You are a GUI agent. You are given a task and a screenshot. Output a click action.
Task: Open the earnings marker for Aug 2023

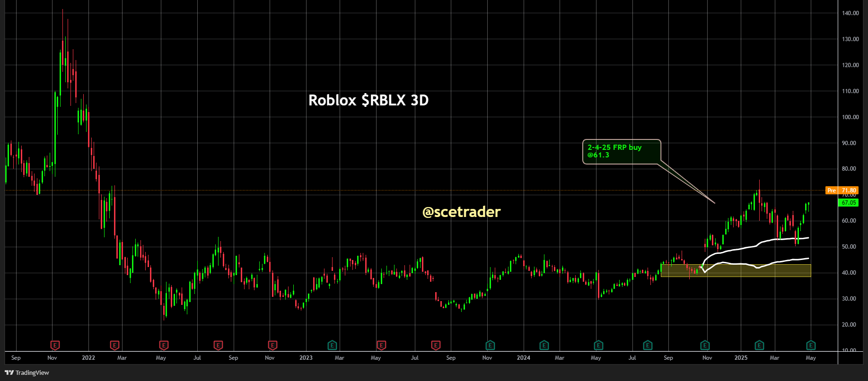tap(436, 345)
